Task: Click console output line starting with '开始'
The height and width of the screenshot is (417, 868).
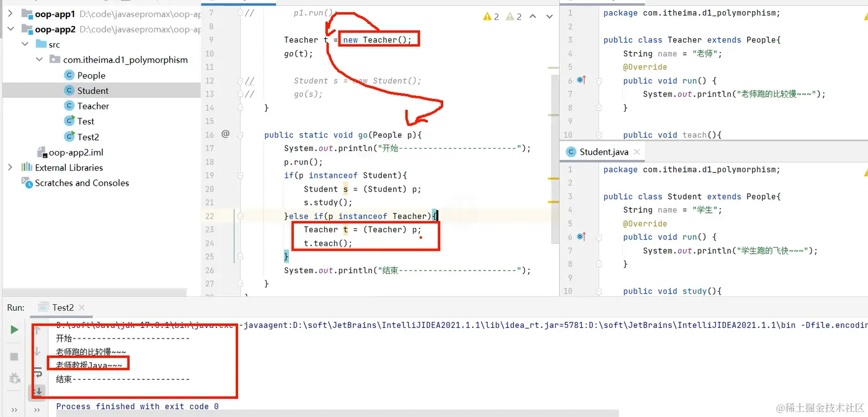Action: pos(123,338)
